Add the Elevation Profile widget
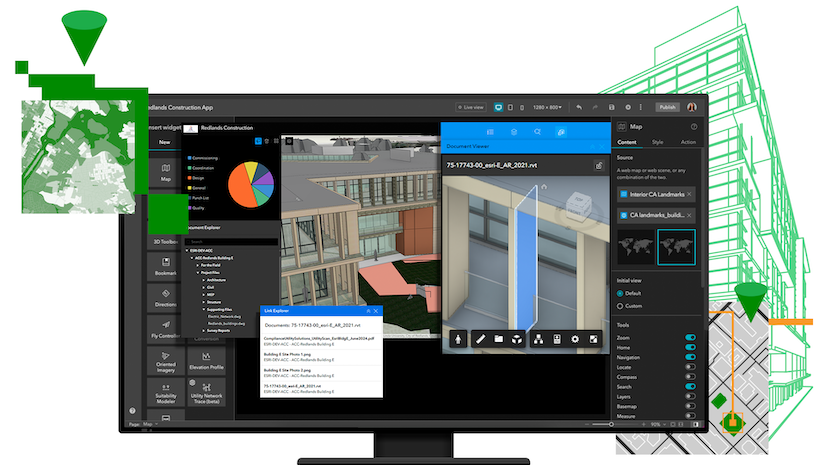The image size is (826, 465). coord(206,361)
